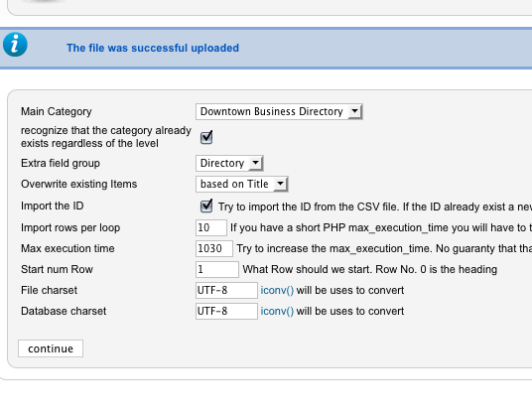
Task: Click Main Category dropdown arrow
Action: pos(354,111)
